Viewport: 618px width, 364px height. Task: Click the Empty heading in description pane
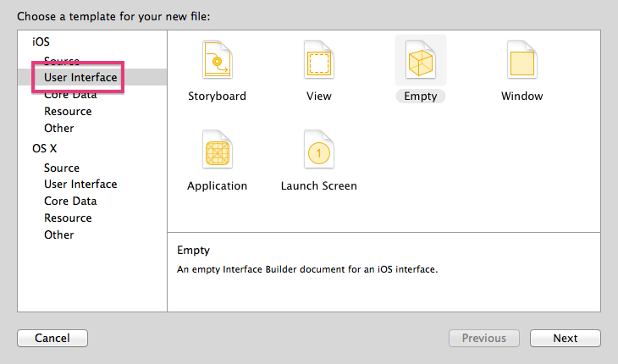[x=193, y=251]
